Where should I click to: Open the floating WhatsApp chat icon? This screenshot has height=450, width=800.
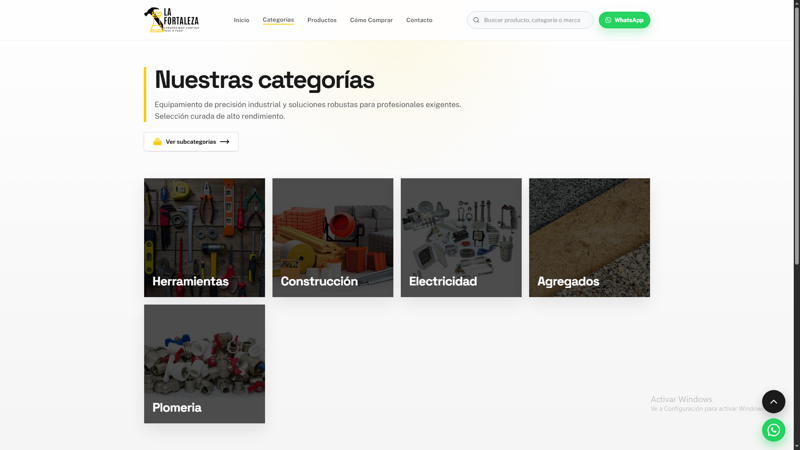[773, 430]
